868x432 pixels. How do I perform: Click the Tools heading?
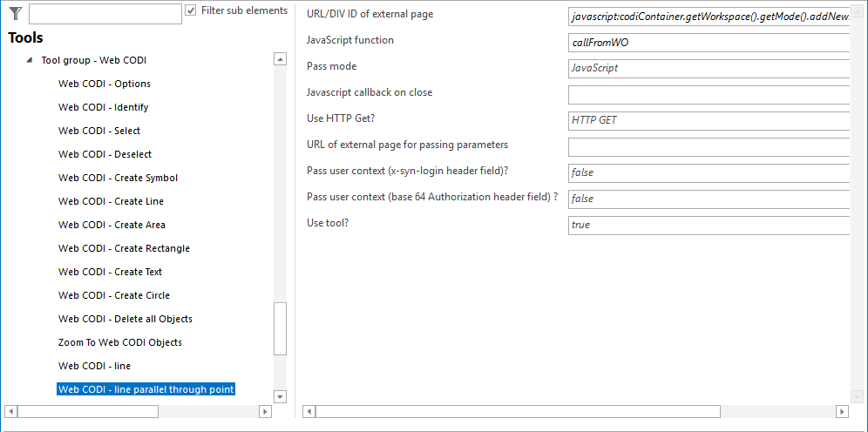pos(25,37)
